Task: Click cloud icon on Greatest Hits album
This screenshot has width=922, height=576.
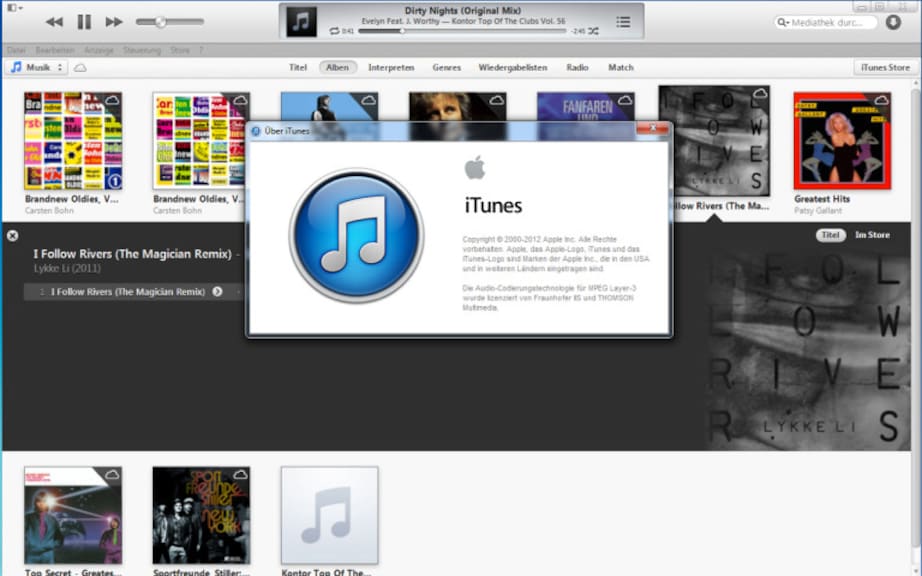Action: 881,101
